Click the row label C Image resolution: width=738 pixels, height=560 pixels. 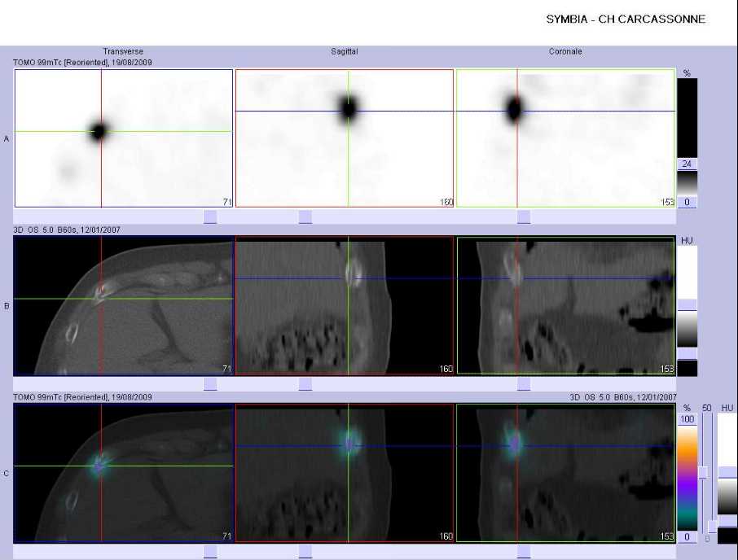point(7,473)
